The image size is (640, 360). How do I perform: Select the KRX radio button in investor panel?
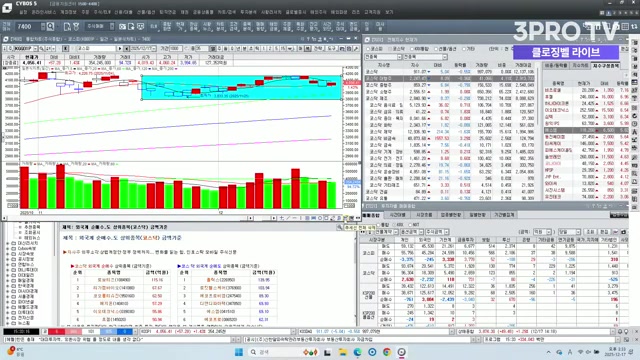(x=394, y=225)
